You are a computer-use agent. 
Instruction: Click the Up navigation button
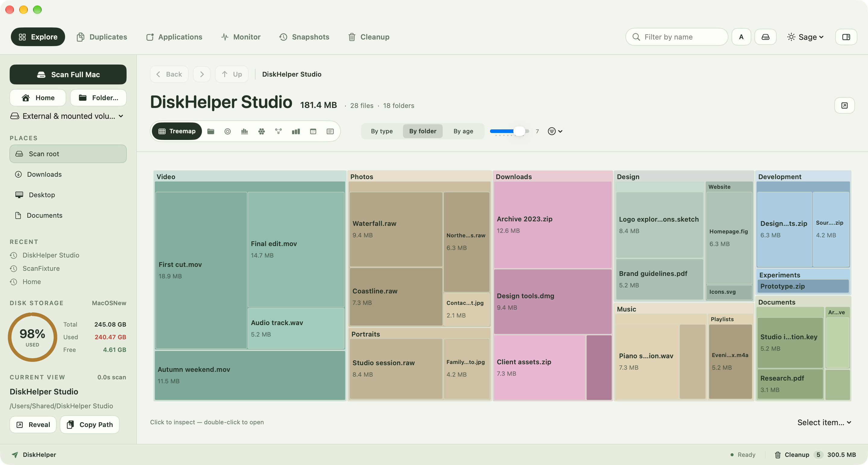(x=232, y=74)
